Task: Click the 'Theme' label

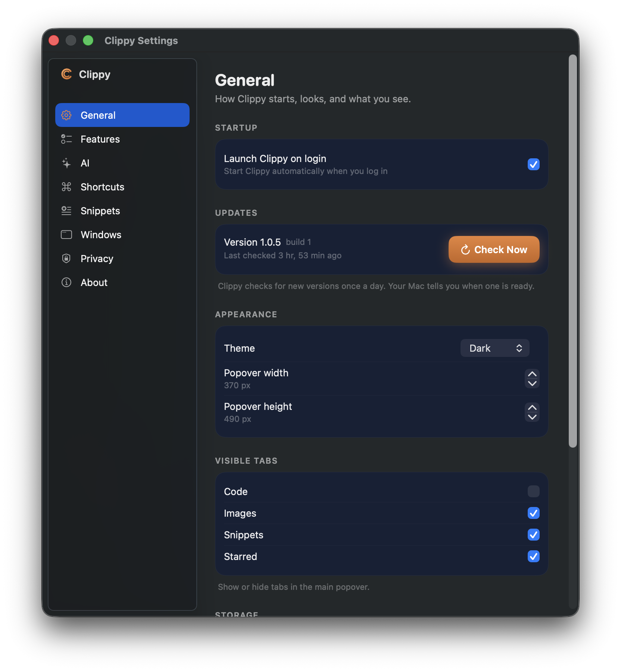Action: (x=239, y=348)
